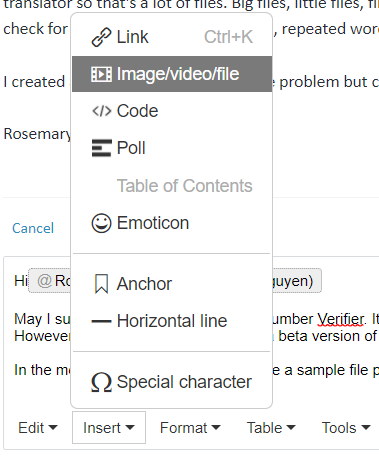The image size is (379, 472).
Task: Open the Format dropdown menu
Action: [190, 428]
